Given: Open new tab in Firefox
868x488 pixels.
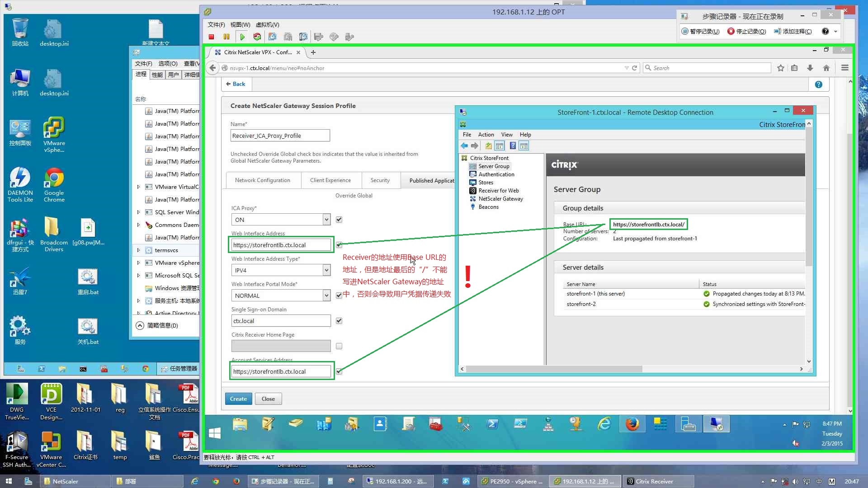Looking at the screenshot, I should 313,52.
